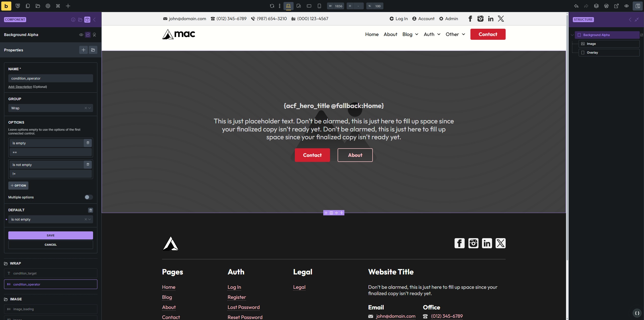Click the eye icon beside Background Alpha

coord(81,35)
